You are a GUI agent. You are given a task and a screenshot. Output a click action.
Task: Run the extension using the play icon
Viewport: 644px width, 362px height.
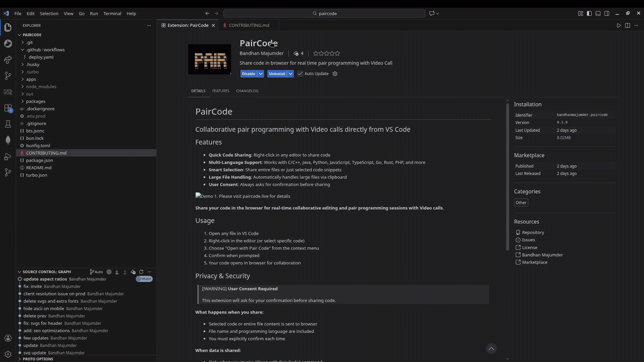619,25
